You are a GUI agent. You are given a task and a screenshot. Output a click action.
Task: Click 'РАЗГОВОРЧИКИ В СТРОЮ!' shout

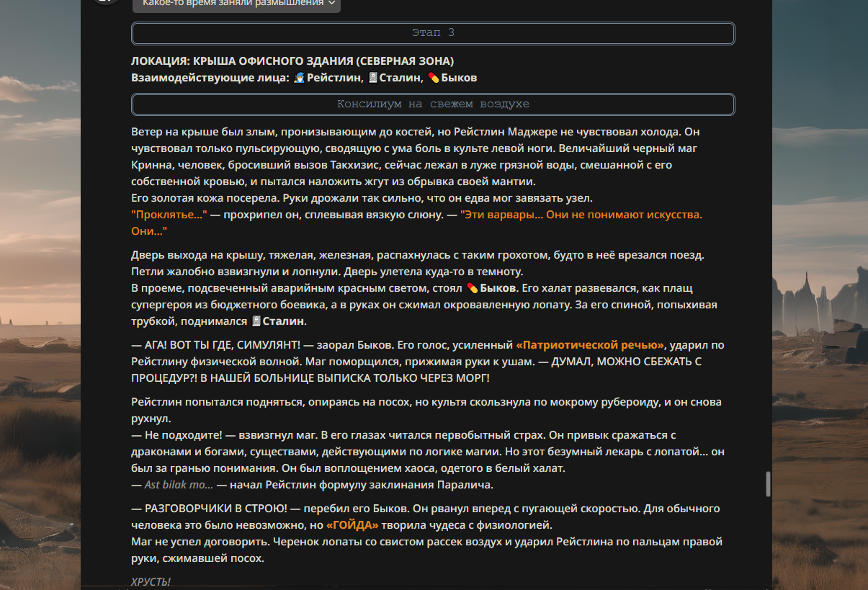[215, 509]
